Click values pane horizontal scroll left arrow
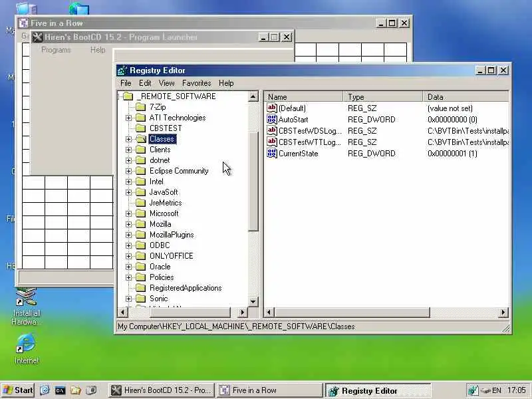 pyautogui.click(x=269, y=312)
